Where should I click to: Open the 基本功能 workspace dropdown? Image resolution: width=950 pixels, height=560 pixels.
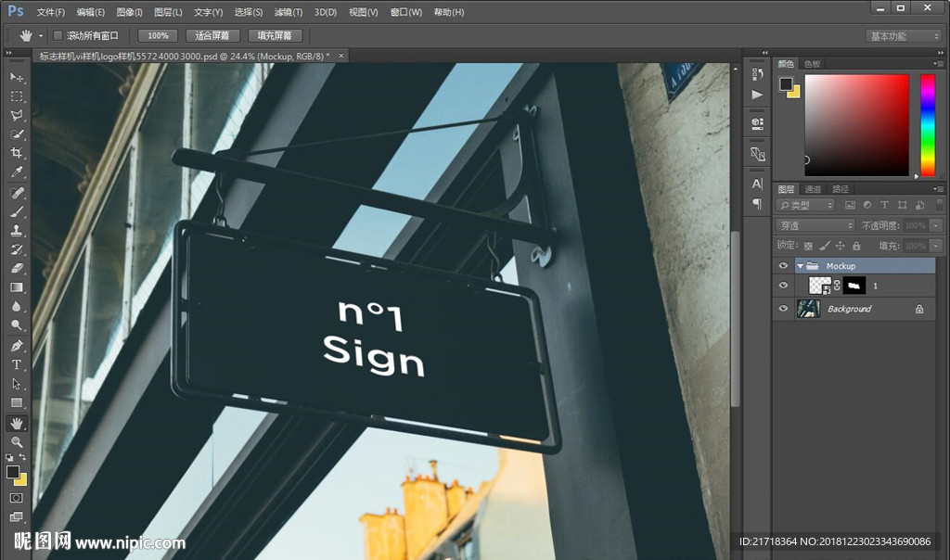click(902, 36)
